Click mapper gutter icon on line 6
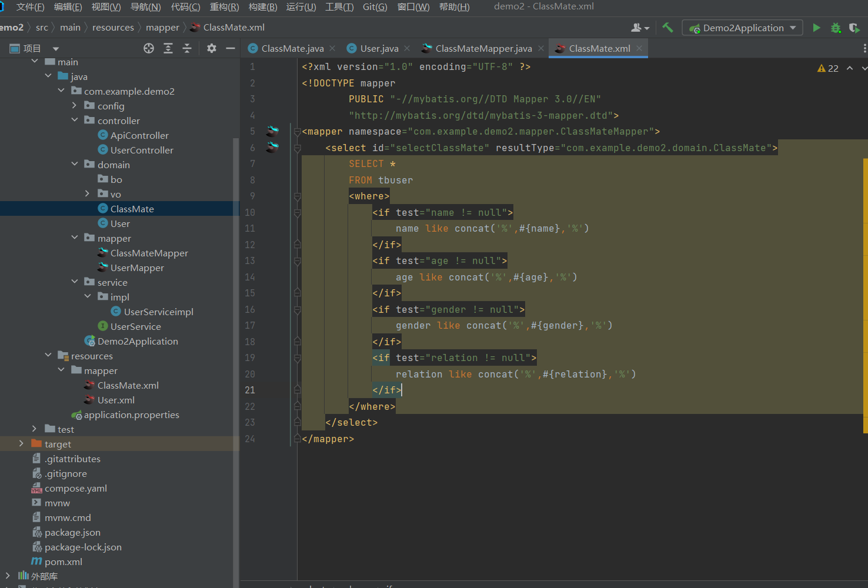The height and width of the screenshot is (588, 868). click(272, 148)
